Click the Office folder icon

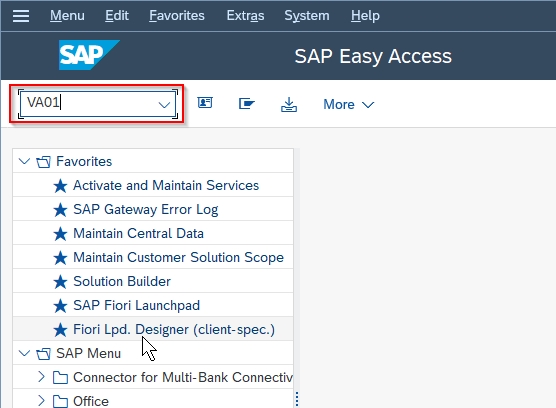pos(60,402)
